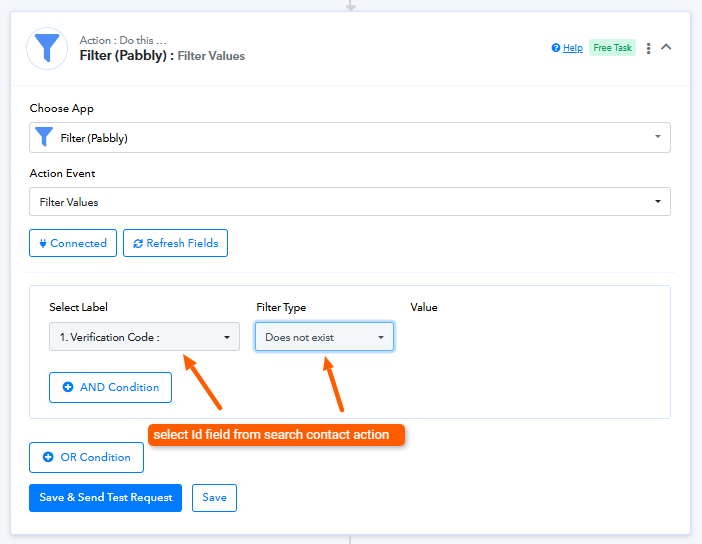Viewport: 702px width, 544px height.
Task: Expand the Action Event Filter Values dropdown
Action: 657,202
